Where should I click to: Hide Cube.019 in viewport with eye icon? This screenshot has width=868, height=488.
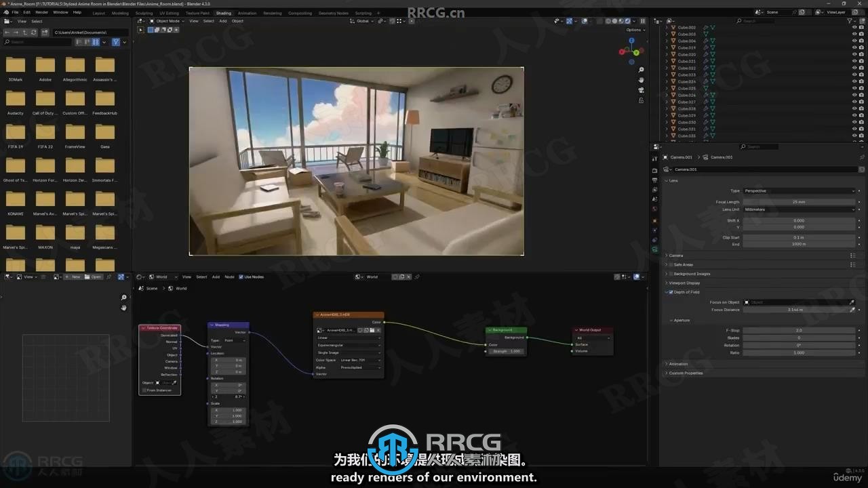pyautogui.click(x=854, y=47)
